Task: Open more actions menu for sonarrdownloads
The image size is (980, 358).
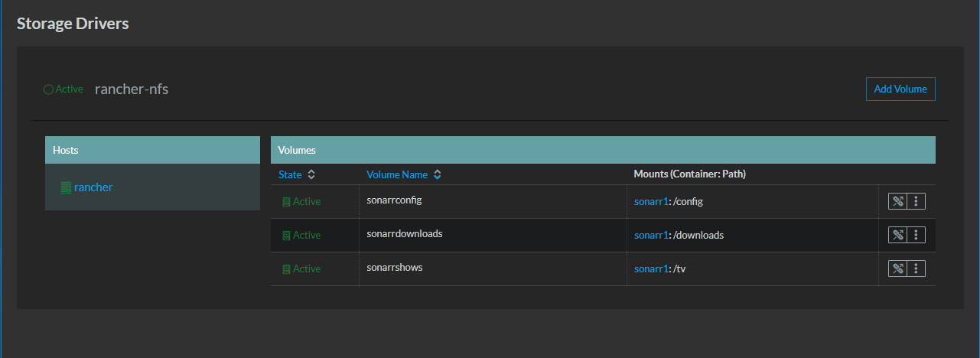Action: click(917, 236)
